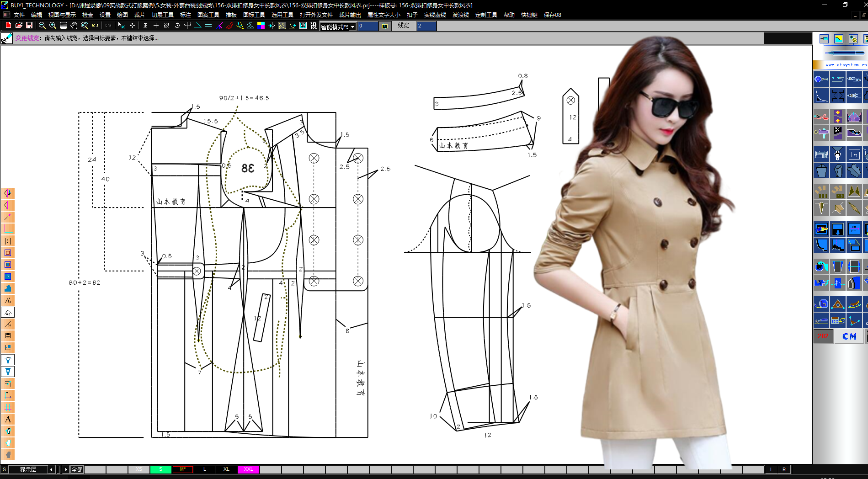Click the left arrow beside 显示层

[x=51, y=469]
